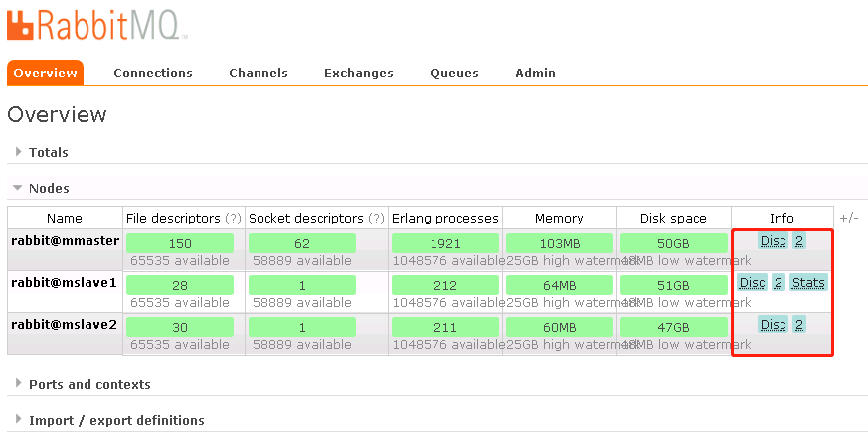This screenshot has height=446, width=868.
Task: Click the 28 file descriptors bar
Action: coord(180,285)
